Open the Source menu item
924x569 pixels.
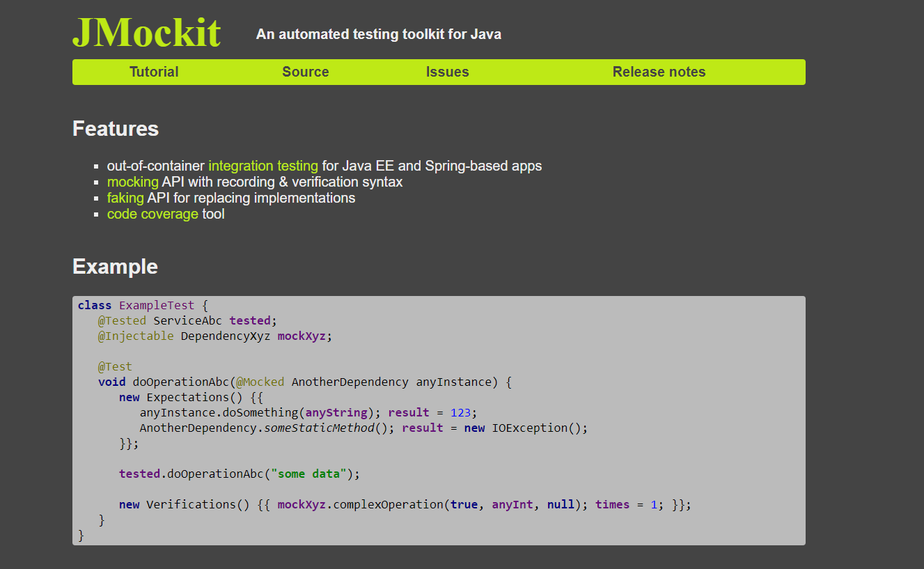(x=305, y=72)
